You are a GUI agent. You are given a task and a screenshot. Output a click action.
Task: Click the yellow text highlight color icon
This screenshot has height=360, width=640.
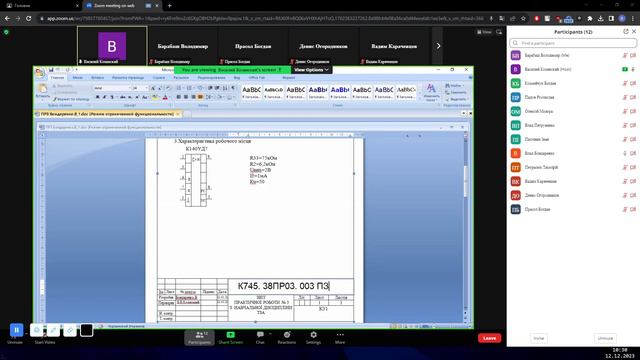point(155,97)
